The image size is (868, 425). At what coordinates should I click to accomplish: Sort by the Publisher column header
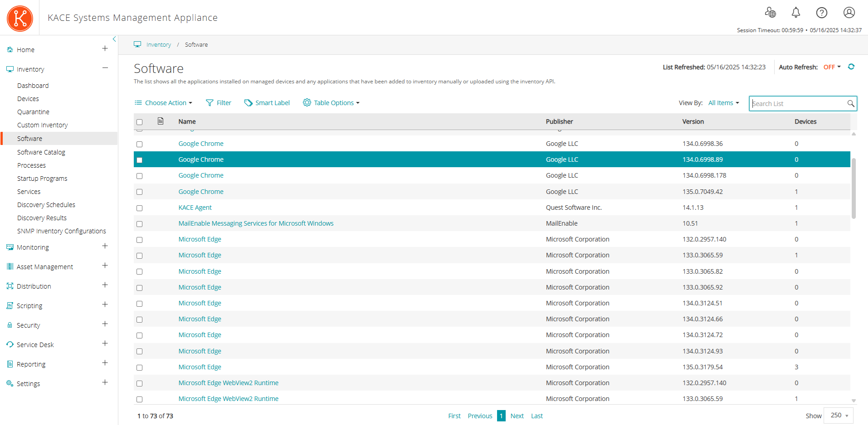(x=559, y=121)
